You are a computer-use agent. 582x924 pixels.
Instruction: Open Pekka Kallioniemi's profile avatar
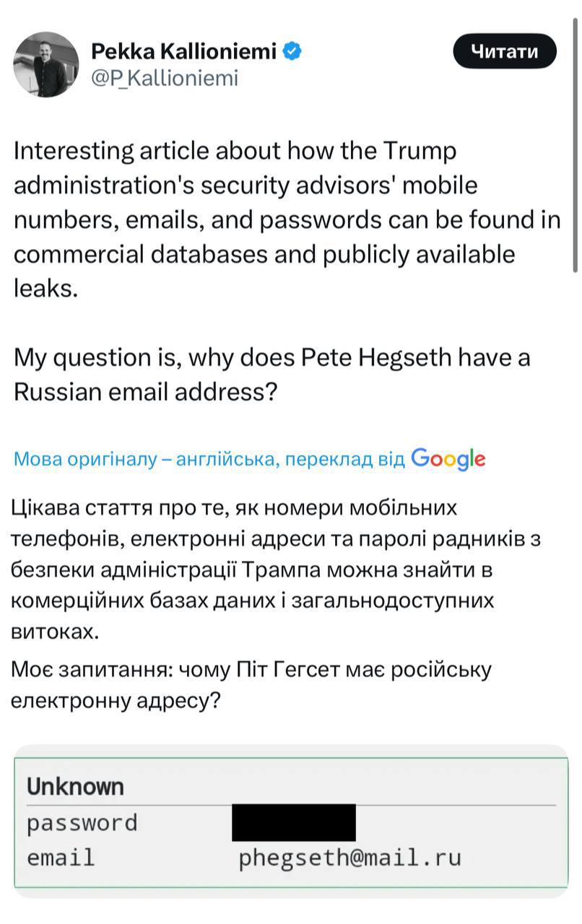46,65
